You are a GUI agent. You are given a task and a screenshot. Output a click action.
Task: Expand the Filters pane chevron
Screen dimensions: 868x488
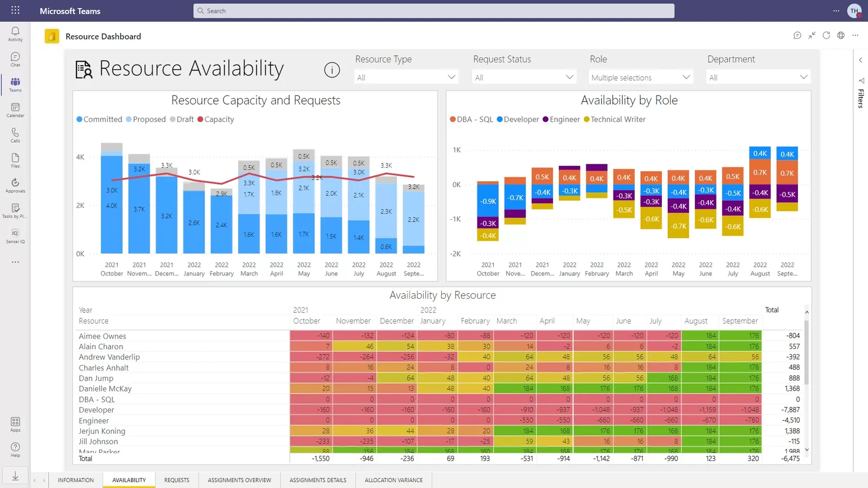pos(860,60)
